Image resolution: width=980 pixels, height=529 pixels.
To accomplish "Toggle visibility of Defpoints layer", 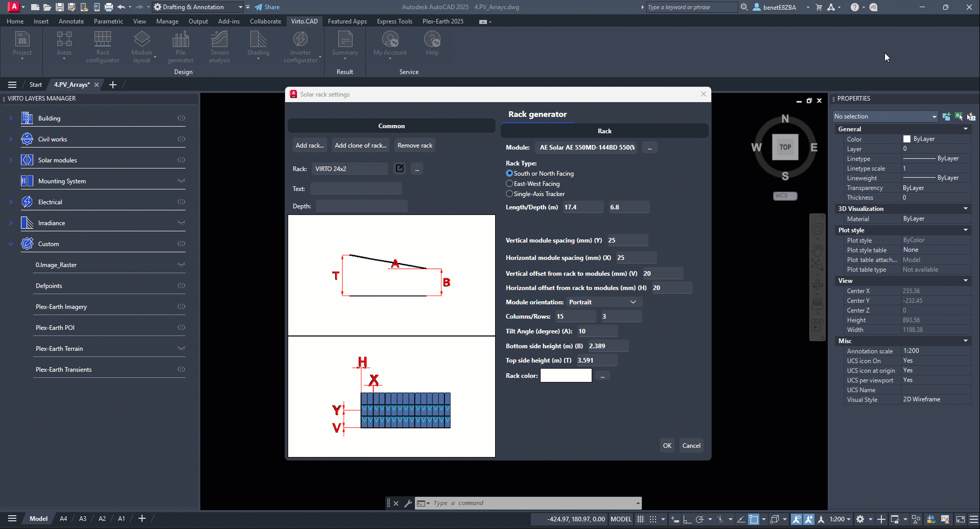I will 181,285.
